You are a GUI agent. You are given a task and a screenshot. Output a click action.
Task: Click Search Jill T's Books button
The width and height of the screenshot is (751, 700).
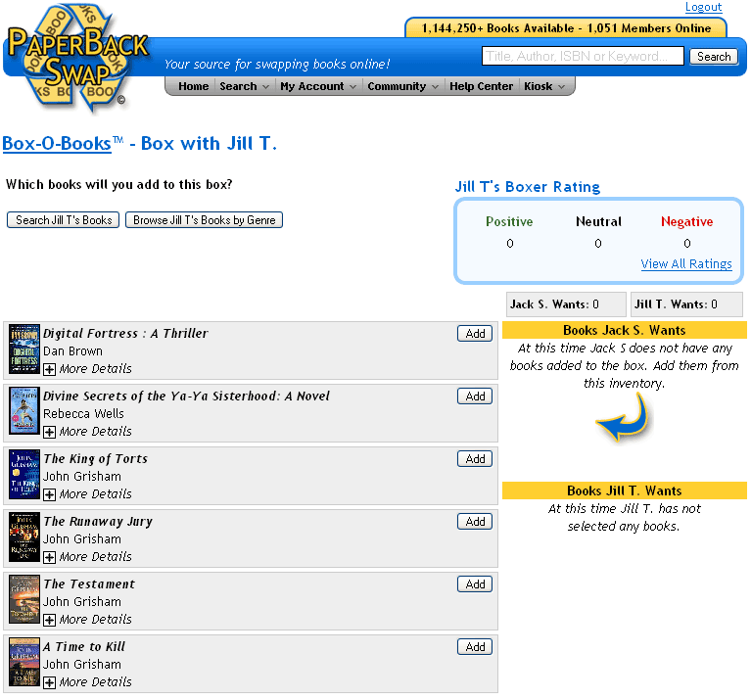64,220
